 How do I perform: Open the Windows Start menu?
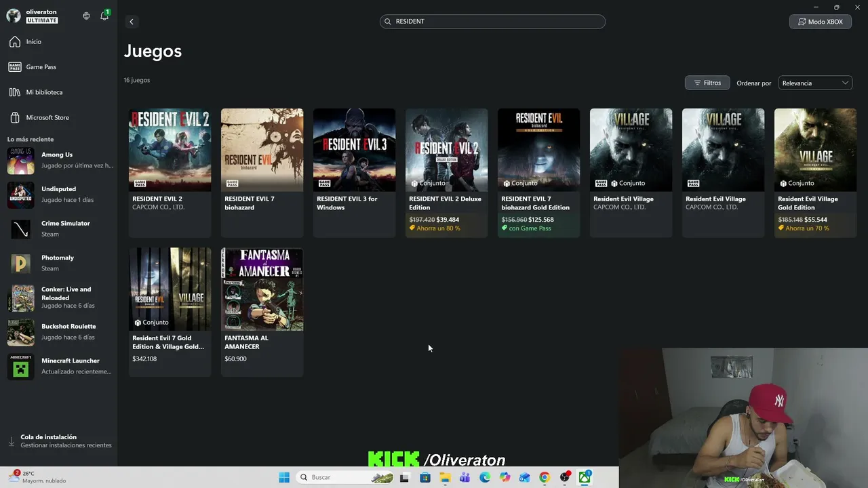[284, 477]
